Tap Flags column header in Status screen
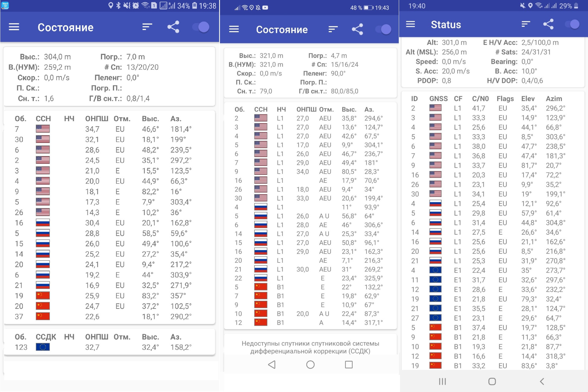The height and width of the screenshot is (392, 588). click(505, 99)
